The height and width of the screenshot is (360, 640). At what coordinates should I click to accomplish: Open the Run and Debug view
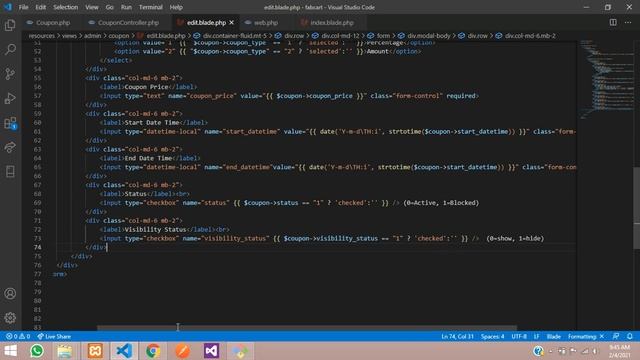[10, 98]
